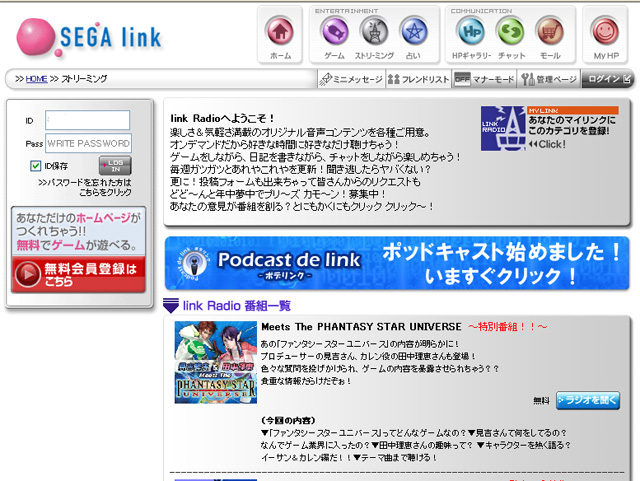
Task: Click the ストリーミング breadcrumb text
Action: 84,79
